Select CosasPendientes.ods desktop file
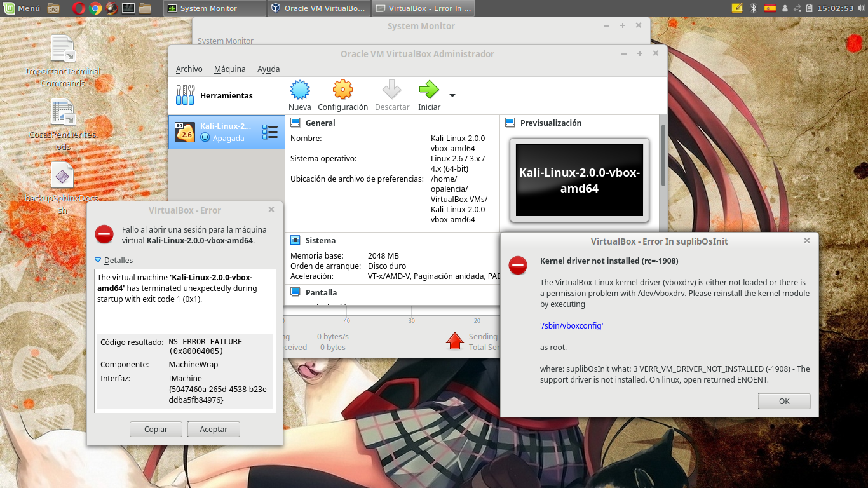The image size is (868, 488). (x=63, y=125)
